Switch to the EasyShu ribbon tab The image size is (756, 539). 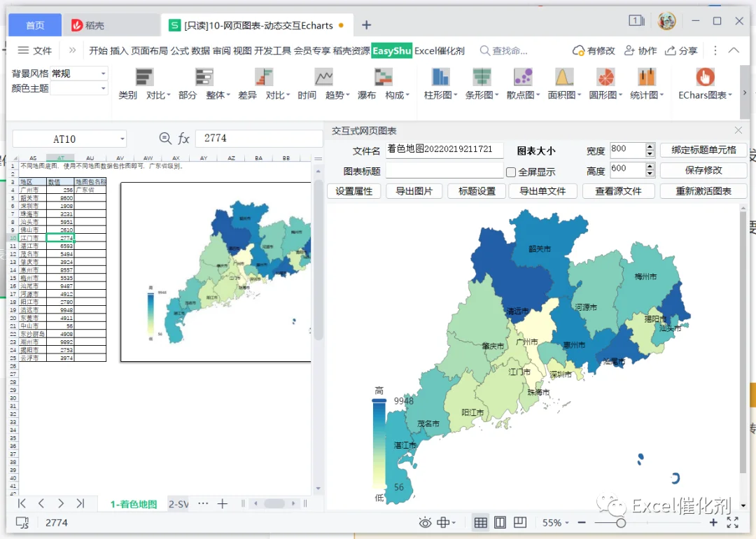(x=391, y=50)
